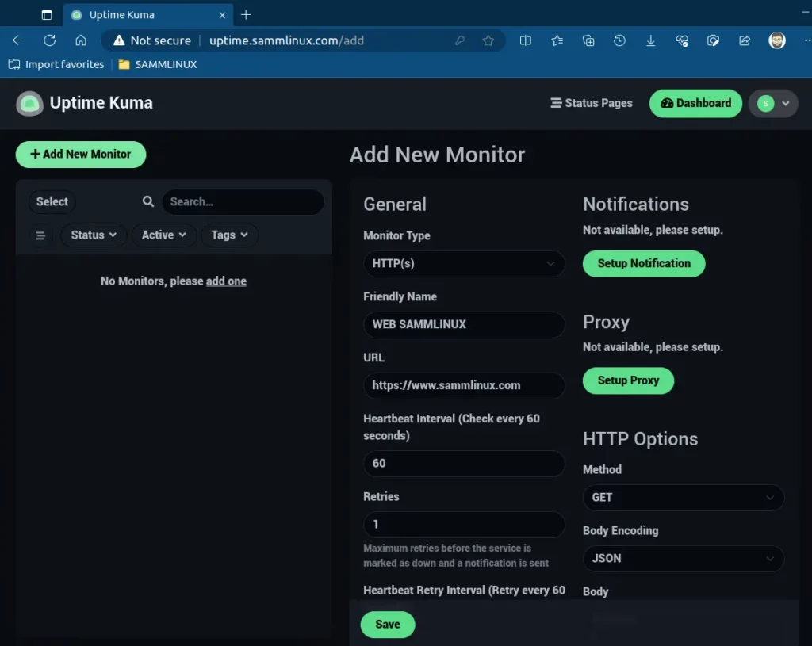This screenshot has height=646, width=812.
Task: Open Body Encoding JSON dropdown
Action: pyautogui.click(x=683, y=559)
